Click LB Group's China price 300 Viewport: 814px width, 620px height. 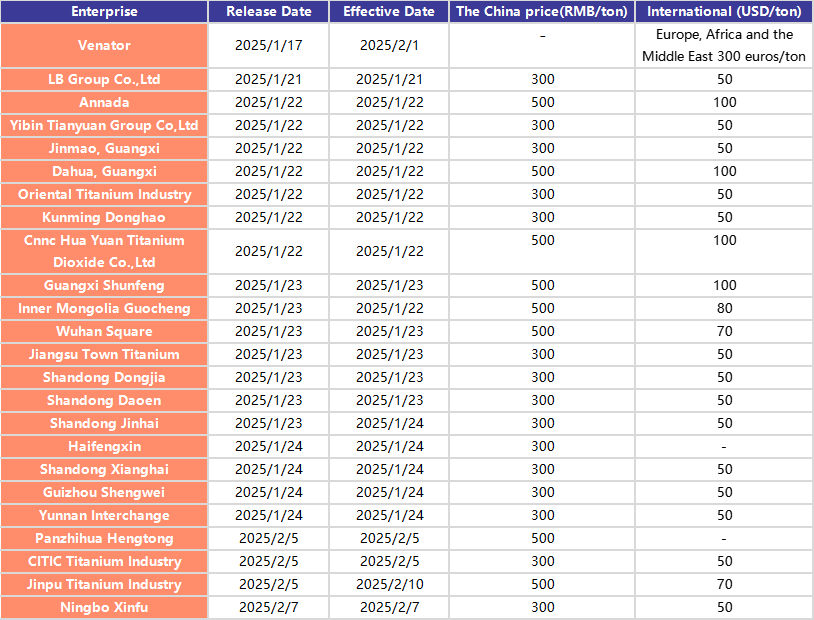click(542, 79)
